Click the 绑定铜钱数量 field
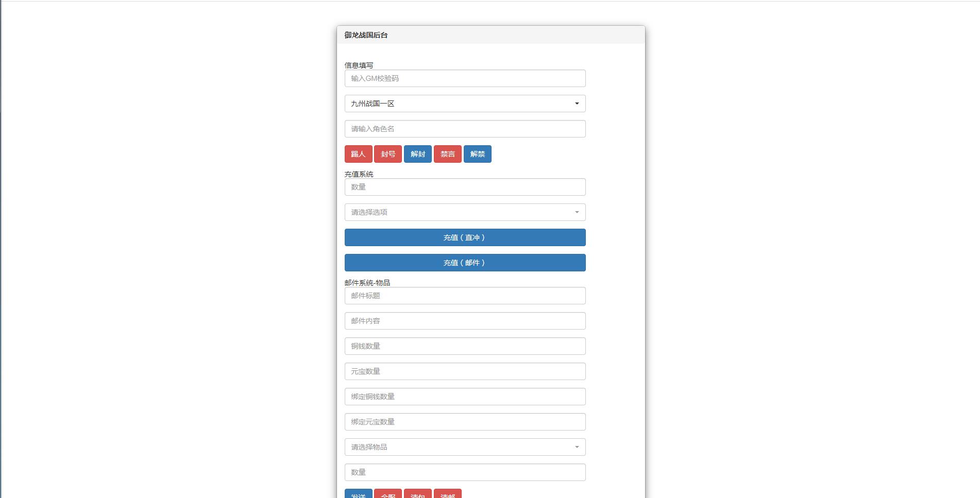The width and height of the screenshot is (980, 498). click(465, 397)
